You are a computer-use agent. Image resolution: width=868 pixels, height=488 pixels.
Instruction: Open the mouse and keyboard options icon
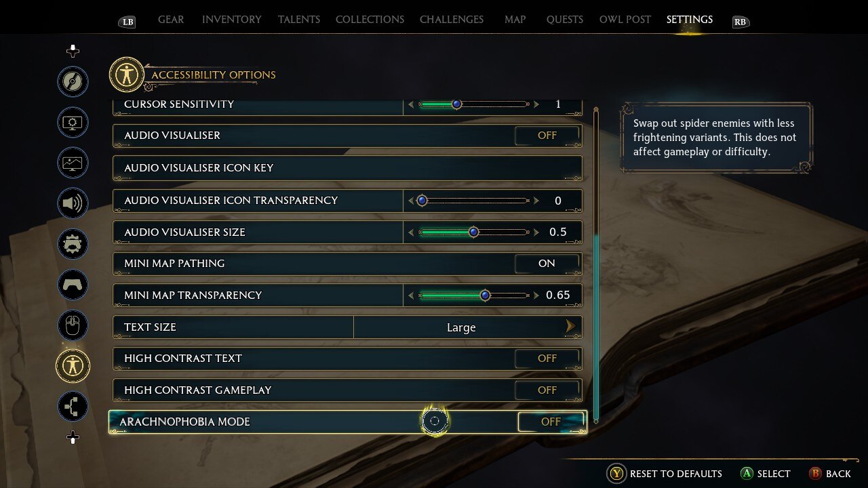pyautogui.click(x=73, y=325)
